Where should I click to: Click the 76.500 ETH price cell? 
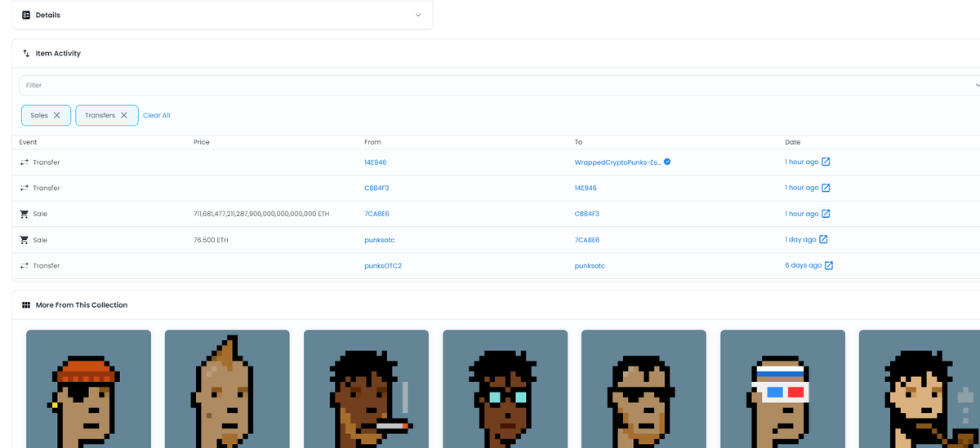[210, 240]
